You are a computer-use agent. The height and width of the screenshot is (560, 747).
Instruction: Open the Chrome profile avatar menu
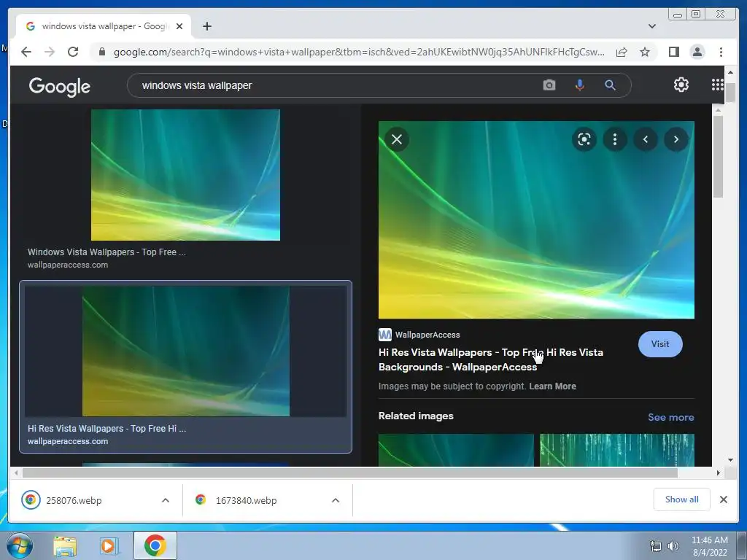coord(697,52)
